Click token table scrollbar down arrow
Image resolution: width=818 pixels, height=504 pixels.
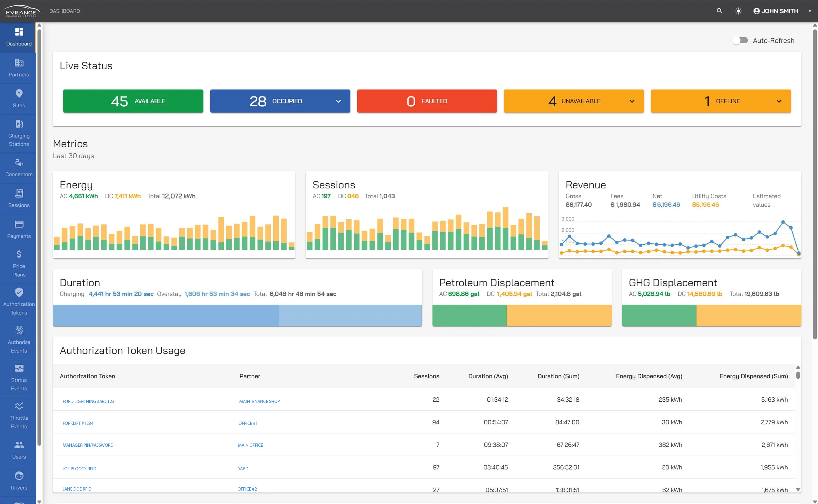tap(798, 489)
